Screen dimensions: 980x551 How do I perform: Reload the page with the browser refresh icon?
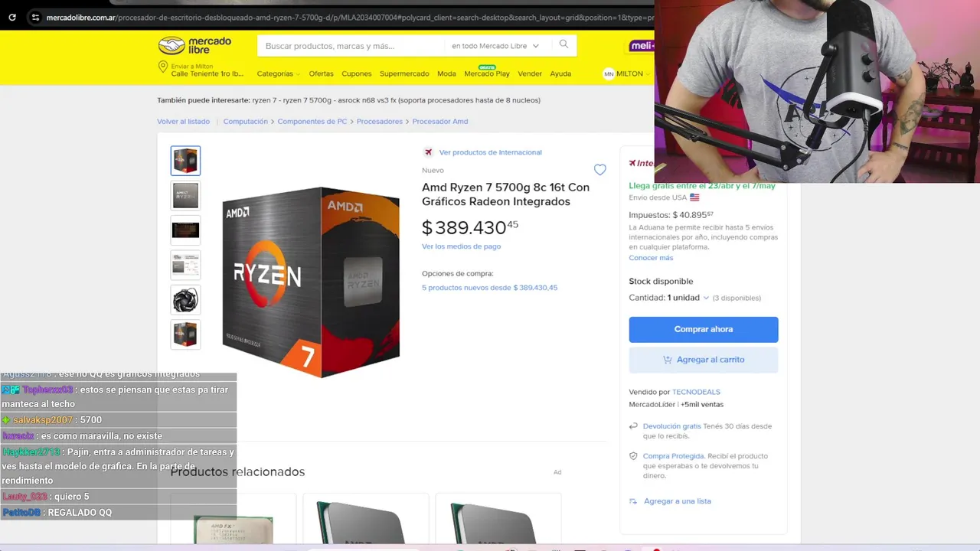tap(12, 17)
